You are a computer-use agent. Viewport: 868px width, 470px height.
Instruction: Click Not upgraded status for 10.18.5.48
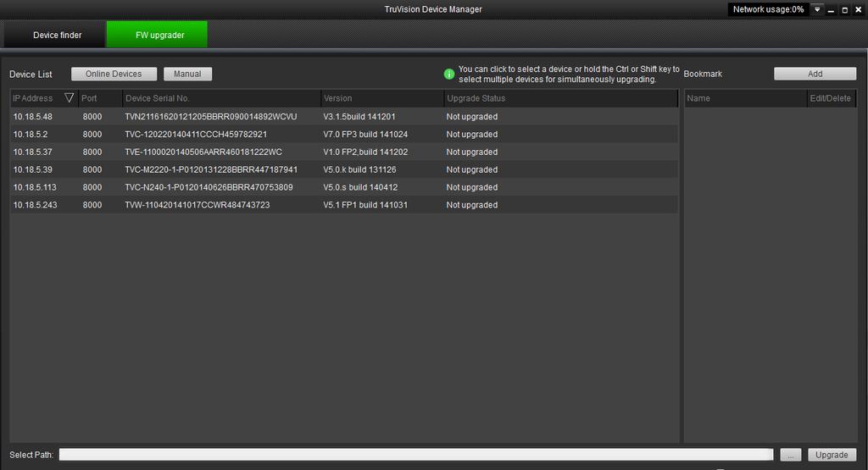click(471, 117)
